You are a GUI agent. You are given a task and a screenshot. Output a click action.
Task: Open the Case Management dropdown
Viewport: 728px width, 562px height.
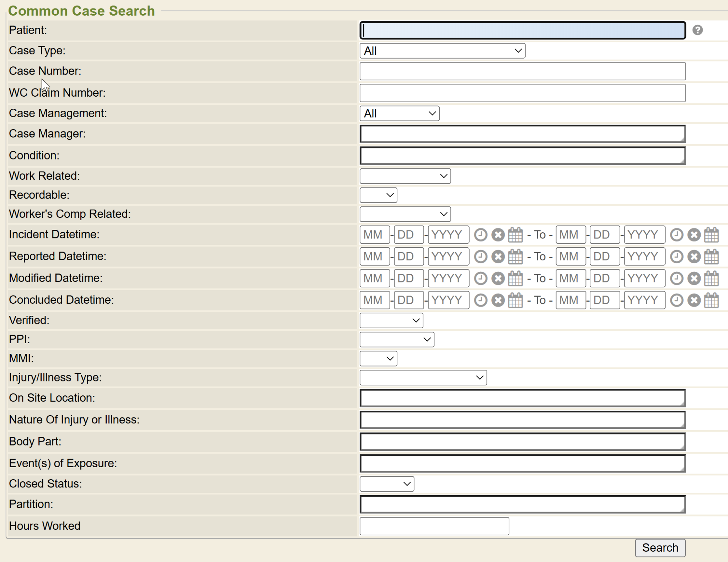click(399, 113)
